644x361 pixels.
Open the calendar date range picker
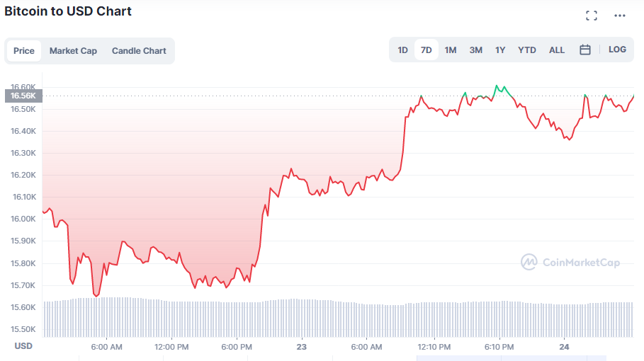[x=585, y=50]
